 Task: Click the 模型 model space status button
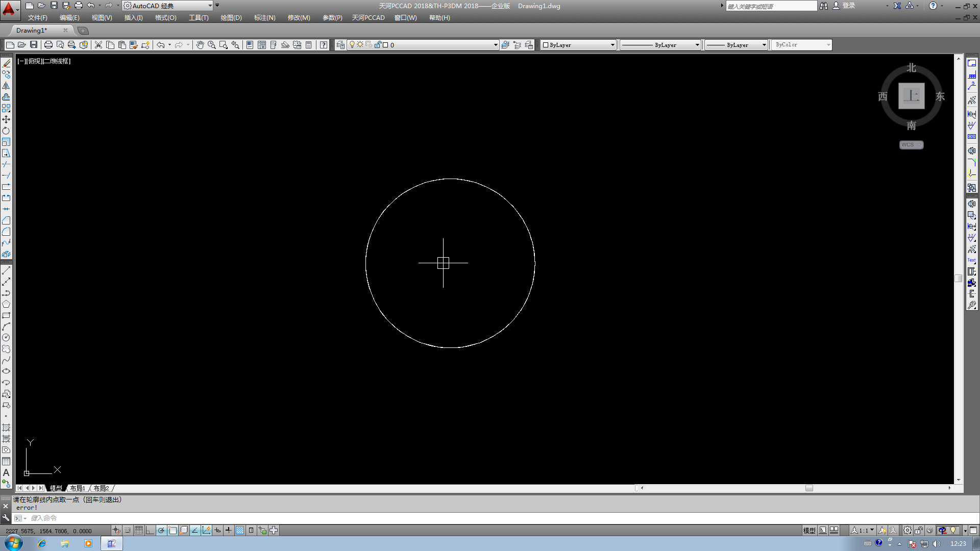pyautogui.click(x=809, y=531)
